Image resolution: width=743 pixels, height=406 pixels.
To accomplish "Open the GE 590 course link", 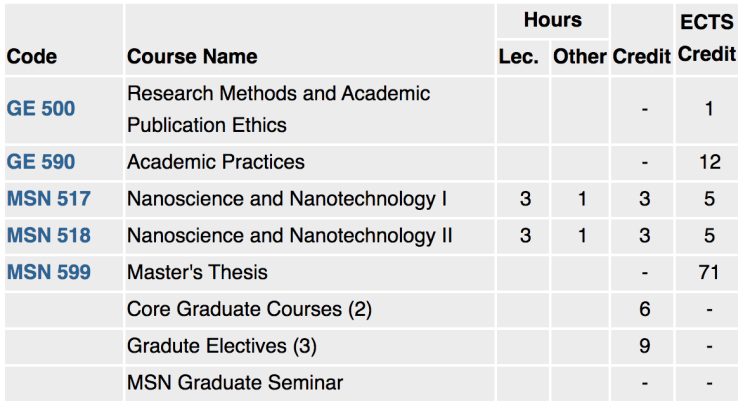I will (41, 162).
